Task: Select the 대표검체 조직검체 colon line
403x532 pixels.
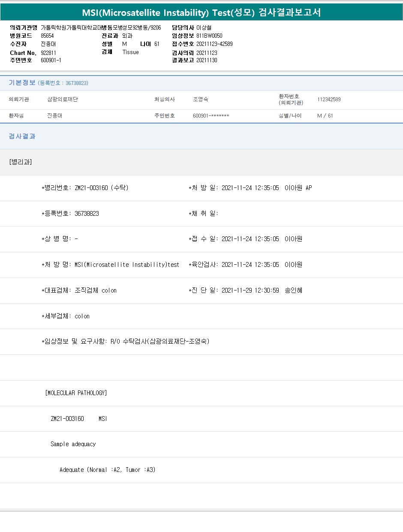Action: pyautogui.click(x=79, y=290)
